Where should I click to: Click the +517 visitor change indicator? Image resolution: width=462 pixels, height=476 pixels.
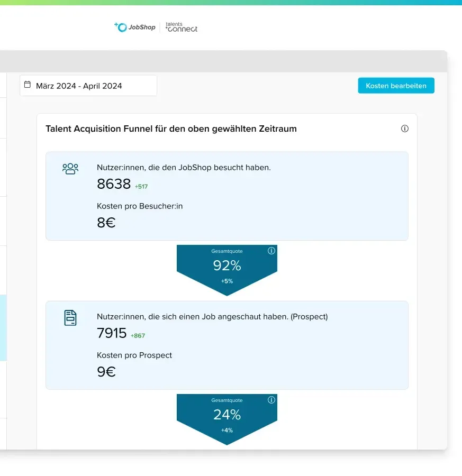(x=142, y=187)
